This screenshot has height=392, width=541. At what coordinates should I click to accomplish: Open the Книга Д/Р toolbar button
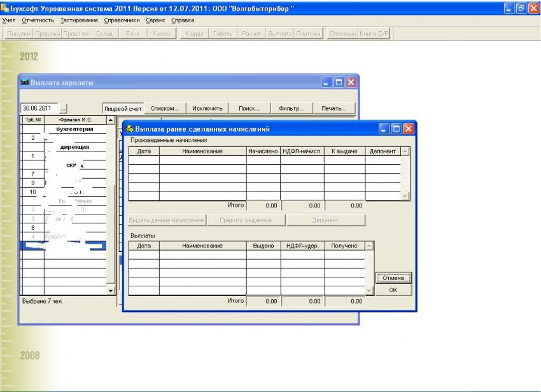pos(374,32)
